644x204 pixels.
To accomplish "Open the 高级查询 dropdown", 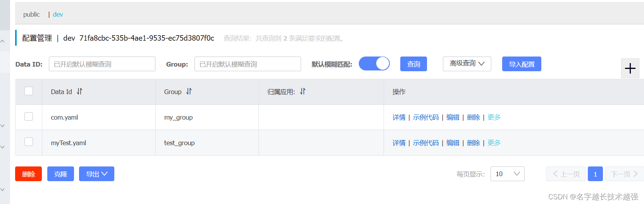I will (x=467, y=64).
